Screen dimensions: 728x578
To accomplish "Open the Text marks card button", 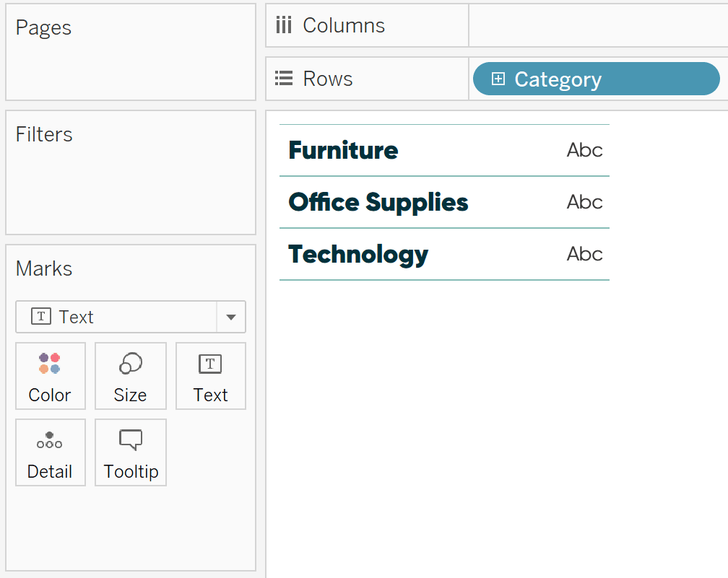I will (x=211, y=376).
